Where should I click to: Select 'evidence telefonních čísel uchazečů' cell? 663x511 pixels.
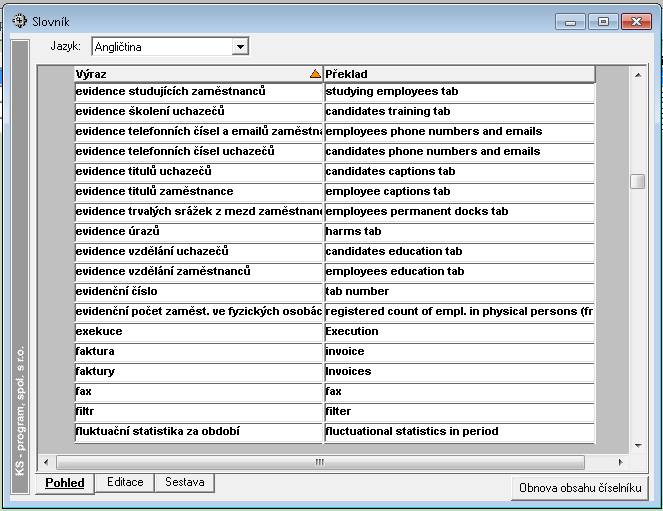(198, 152)
